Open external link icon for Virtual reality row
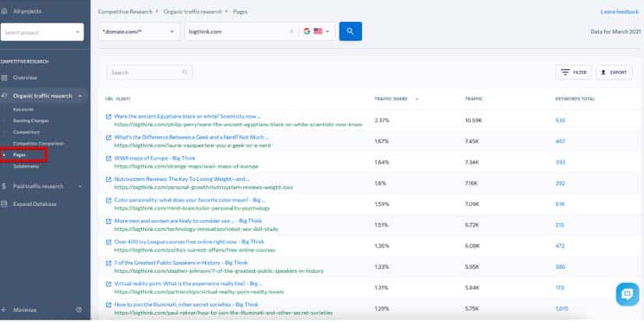 [x=109, y=285]
